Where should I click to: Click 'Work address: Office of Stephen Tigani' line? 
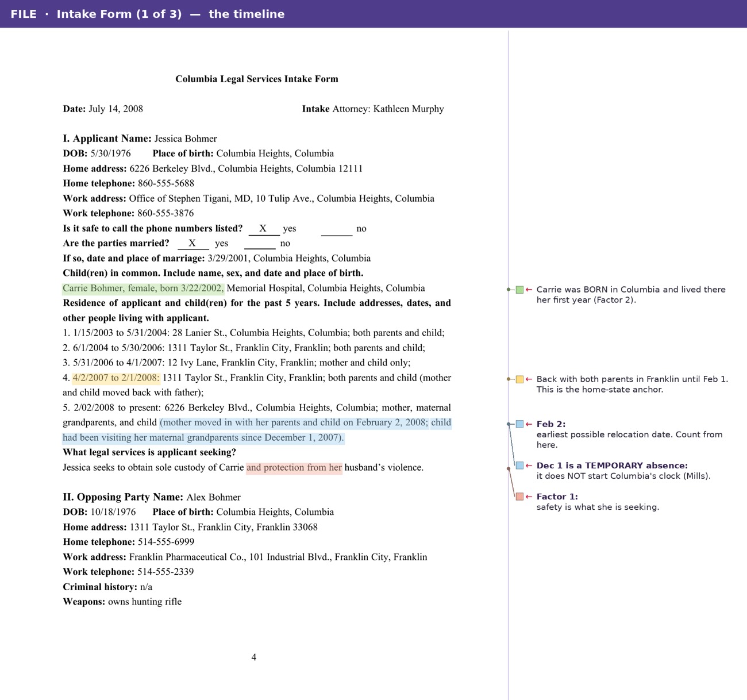248,198
